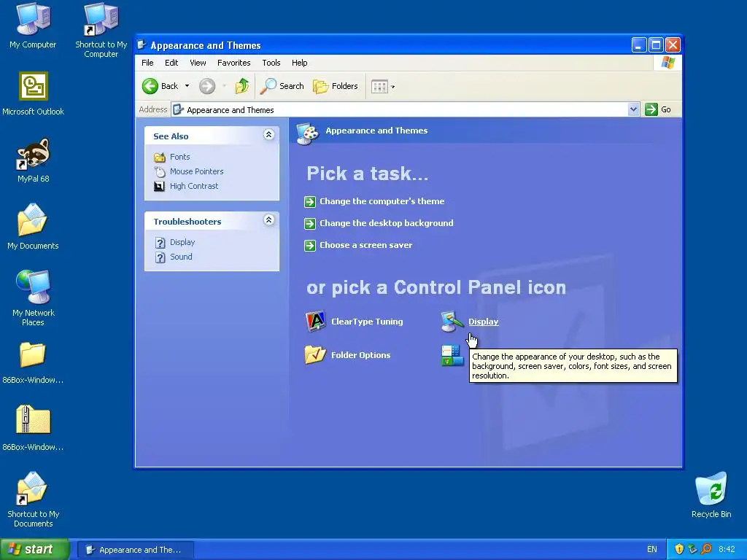
Task: Select Choose a screen saver task
Action: click(x=366, y=245)
